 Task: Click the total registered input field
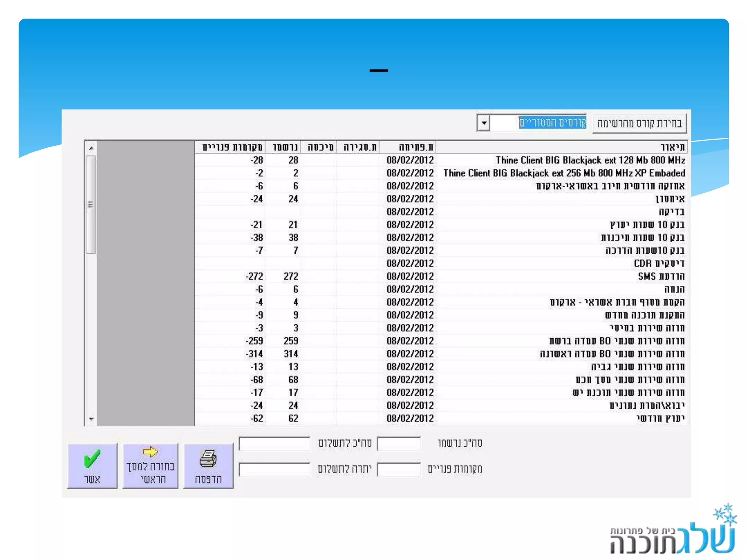coord(399,444)
